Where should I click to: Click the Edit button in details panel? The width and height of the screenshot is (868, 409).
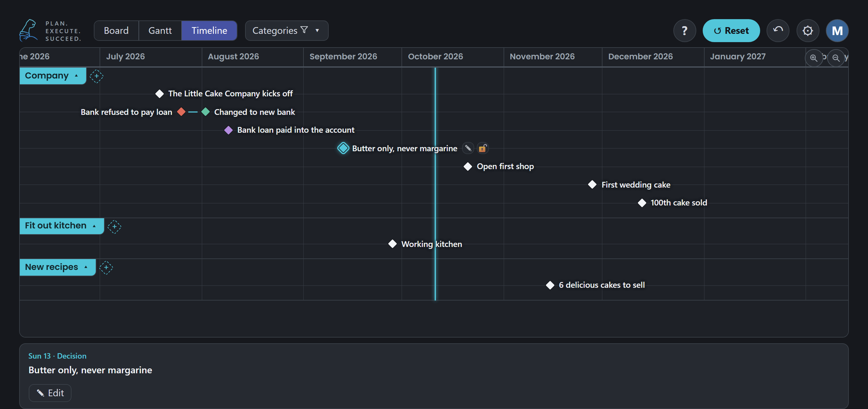point(50,393)
